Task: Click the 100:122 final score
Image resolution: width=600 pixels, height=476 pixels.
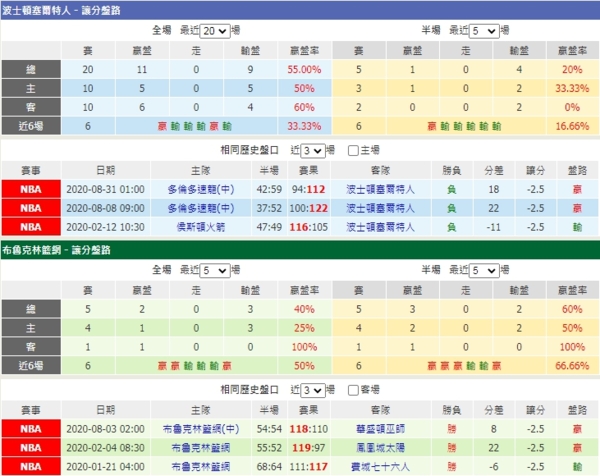Action: [308, 208]
